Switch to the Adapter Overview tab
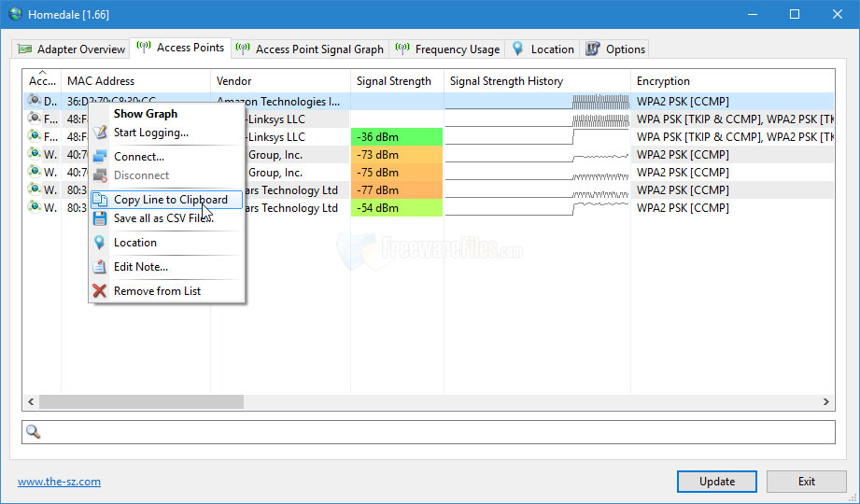860x504 pixels. point(71,49)
